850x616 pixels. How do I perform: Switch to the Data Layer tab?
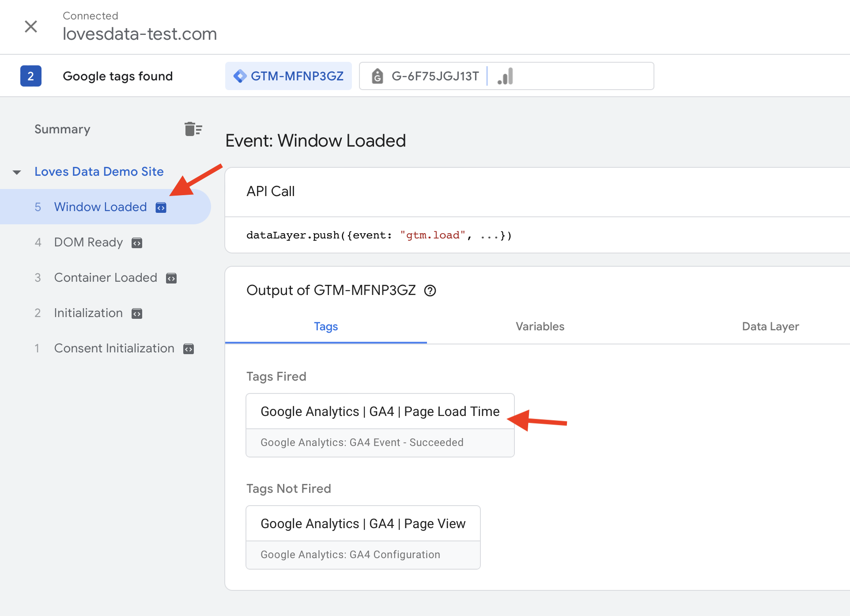click(x=770, y=326)
